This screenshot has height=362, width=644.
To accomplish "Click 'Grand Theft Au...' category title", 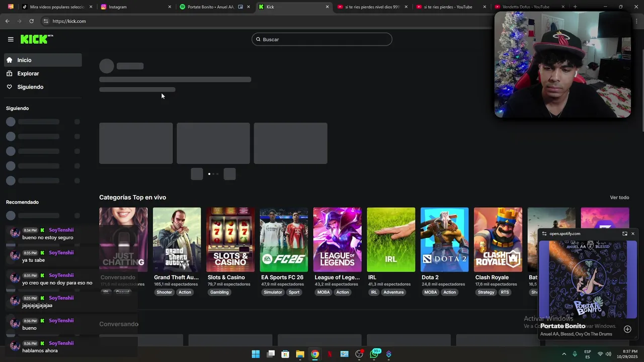I will pos(176,278).
